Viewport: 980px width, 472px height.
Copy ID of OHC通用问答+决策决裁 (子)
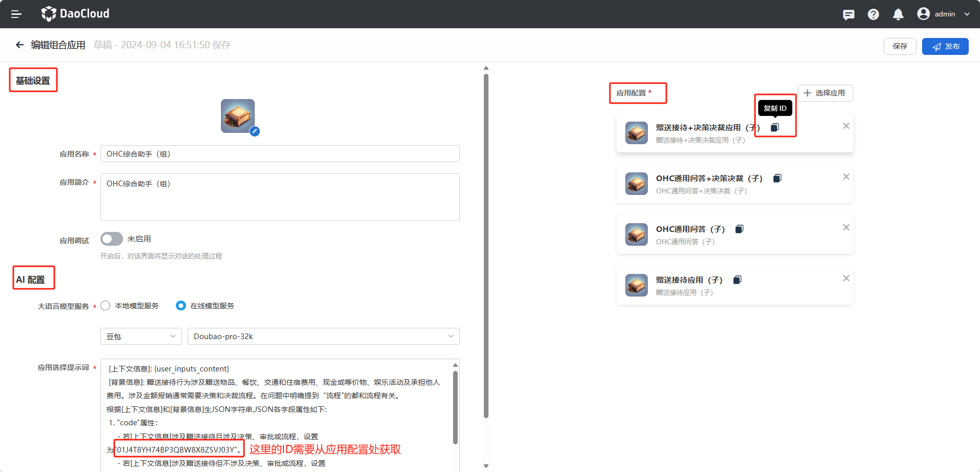pos(777,179)
